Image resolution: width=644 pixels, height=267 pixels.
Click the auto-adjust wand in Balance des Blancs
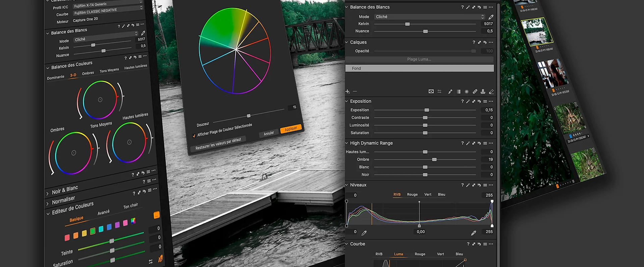[x=468, y=7]
